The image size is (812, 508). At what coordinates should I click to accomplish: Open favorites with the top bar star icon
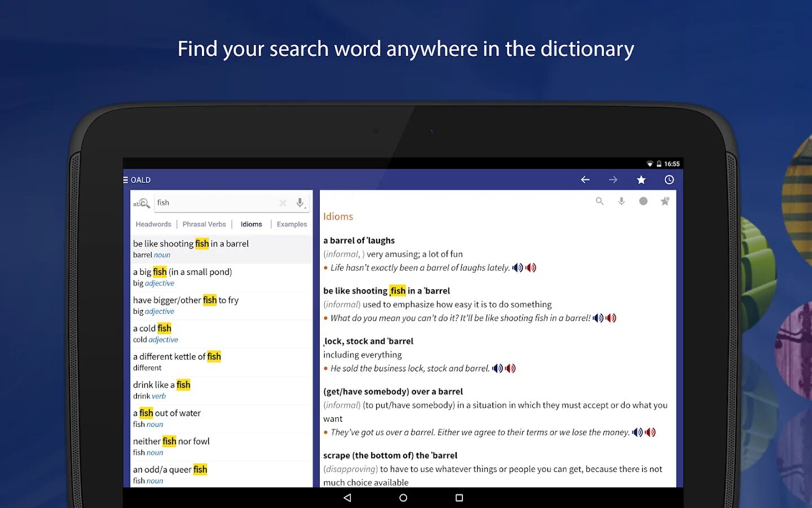click(641, 180)
